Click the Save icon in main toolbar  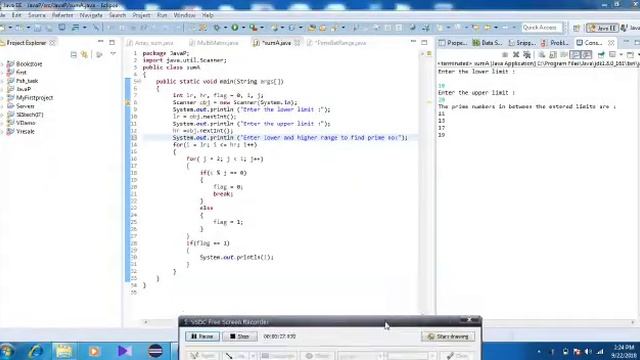click(x=37, y=27)
